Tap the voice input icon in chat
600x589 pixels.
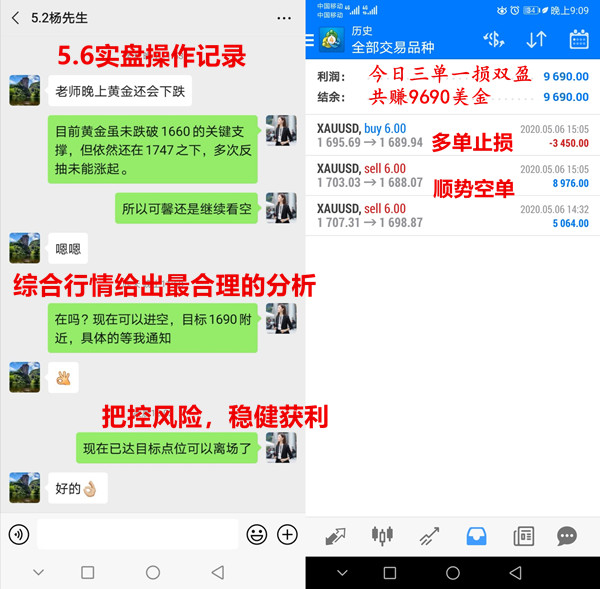(19, 534)
